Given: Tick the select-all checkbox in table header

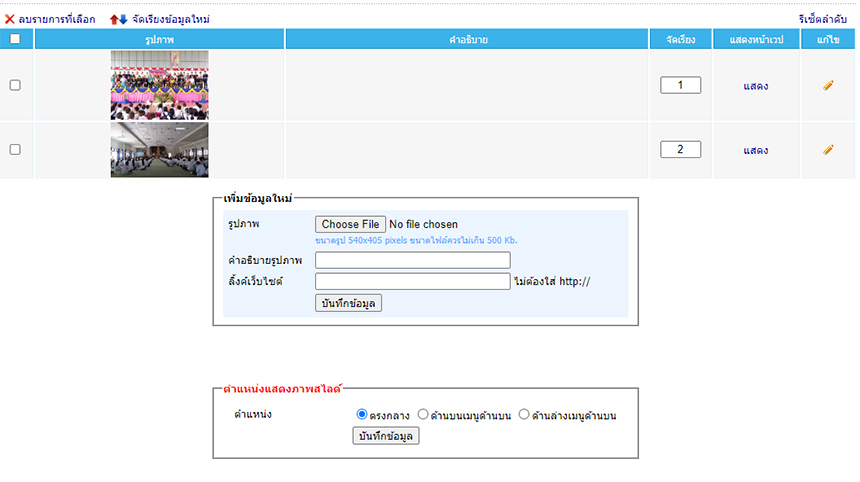Looking at the screenshot, I should tap(15, 39).
